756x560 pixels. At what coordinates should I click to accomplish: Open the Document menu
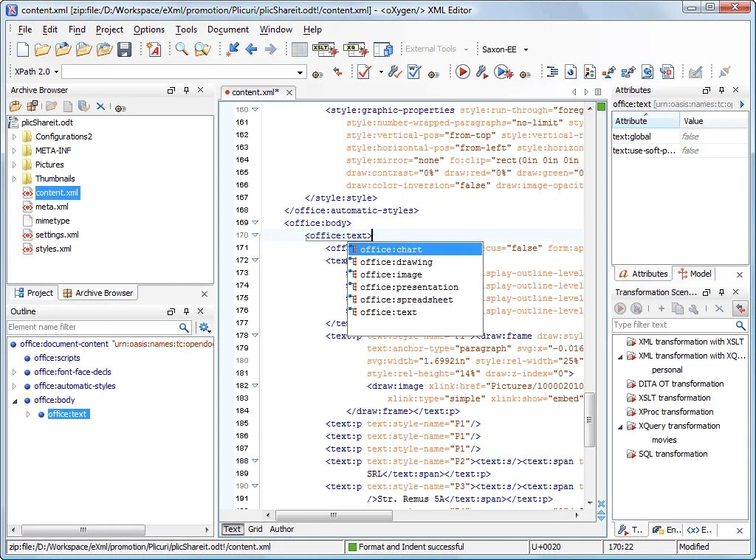(228, 30)
